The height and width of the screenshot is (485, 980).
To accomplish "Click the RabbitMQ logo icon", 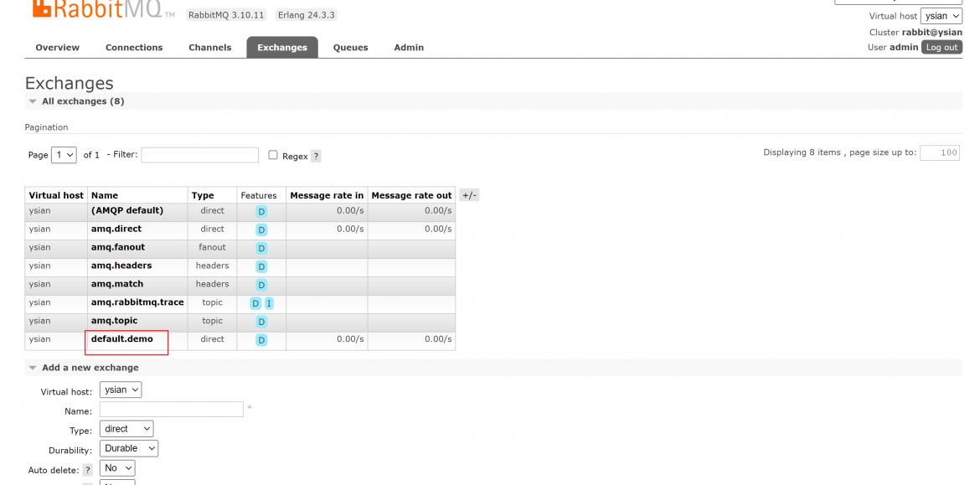I will 40,8.
